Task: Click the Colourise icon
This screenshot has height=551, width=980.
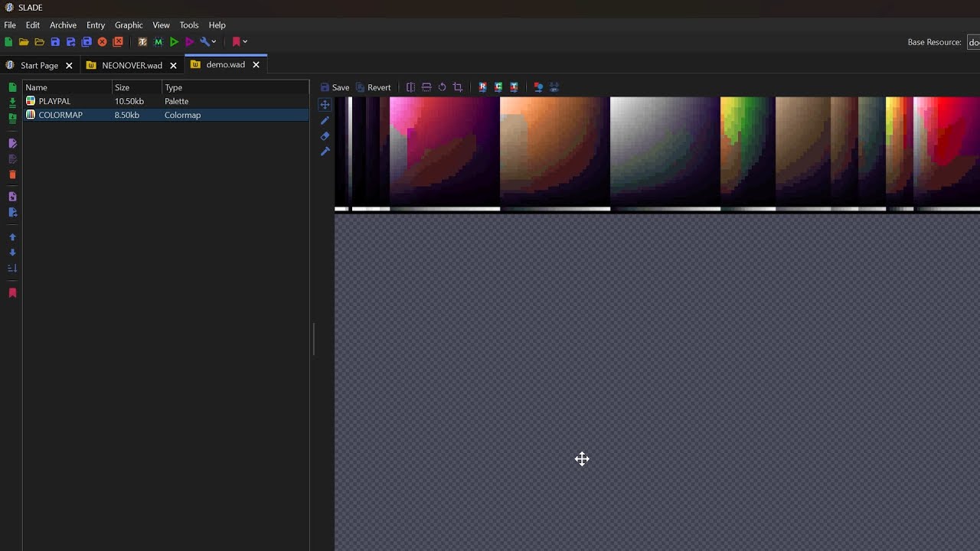Action: click(x=498, y=87)
